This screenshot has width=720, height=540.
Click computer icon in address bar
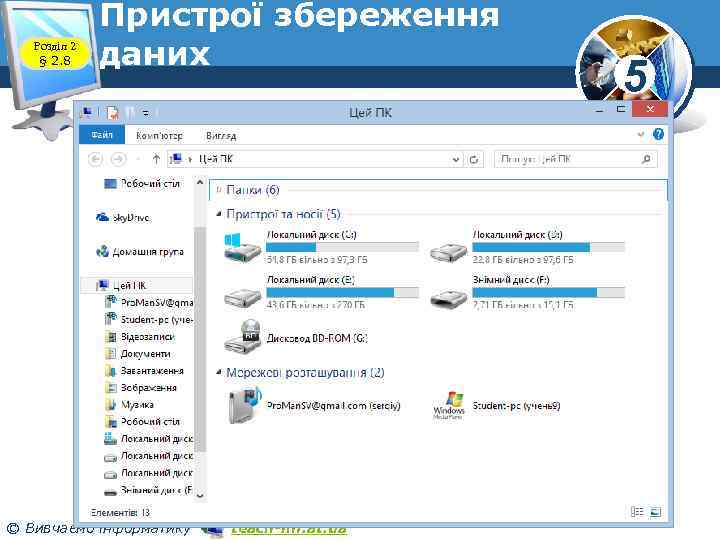click(x=176, y=159)
